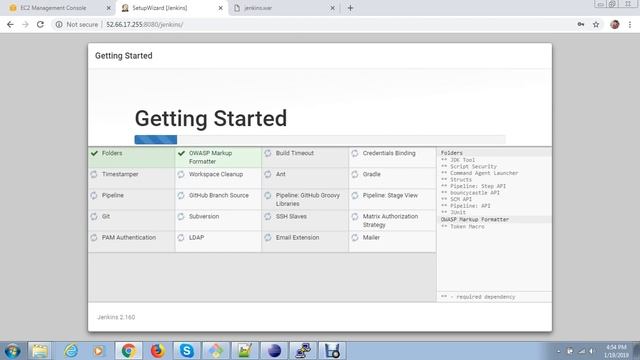The height and width of the screenshot is (360, 640).
Task: Click the pending spinner icon beside Build Timeout
Action: tap(268, 153)
